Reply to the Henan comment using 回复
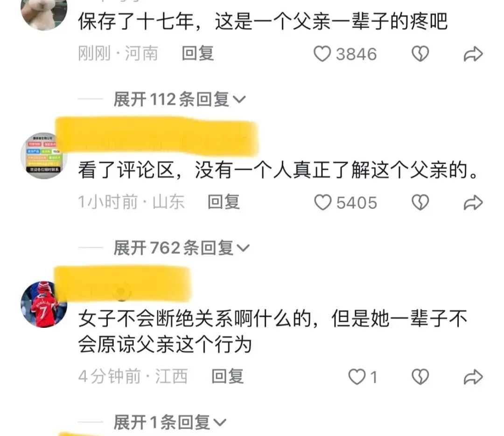 pyautogui.click(x=198, y=53)
